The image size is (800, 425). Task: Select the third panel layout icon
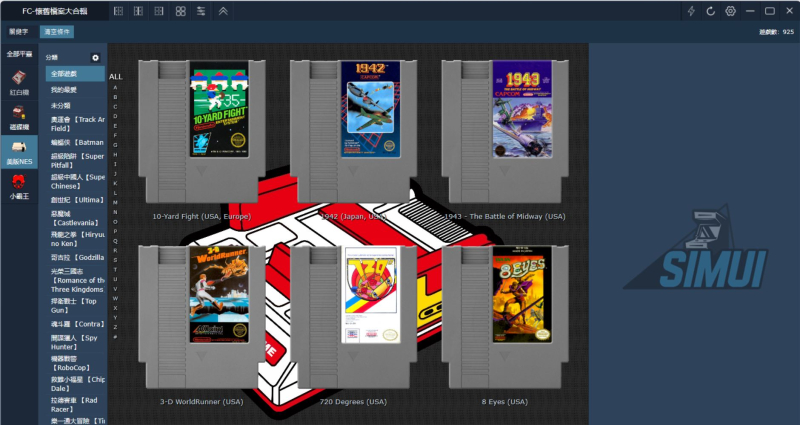(x=159, y=11)
